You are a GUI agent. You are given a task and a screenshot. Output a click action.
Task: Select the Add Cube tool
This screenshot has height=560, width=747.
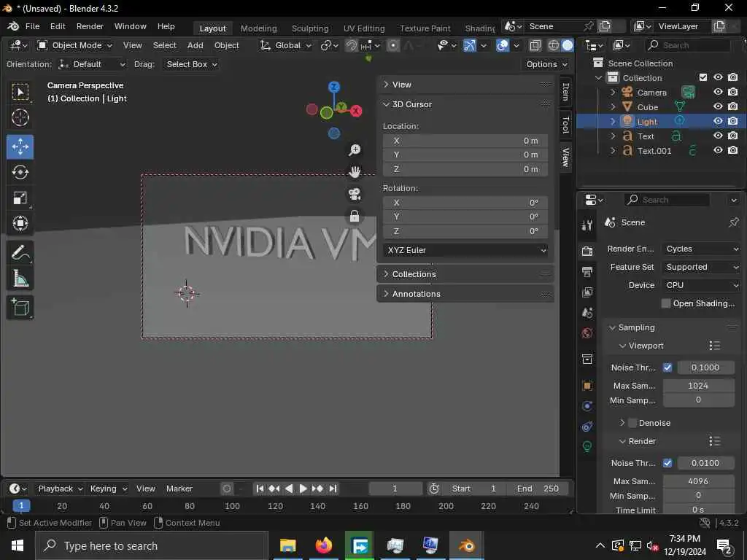(20, 307)
